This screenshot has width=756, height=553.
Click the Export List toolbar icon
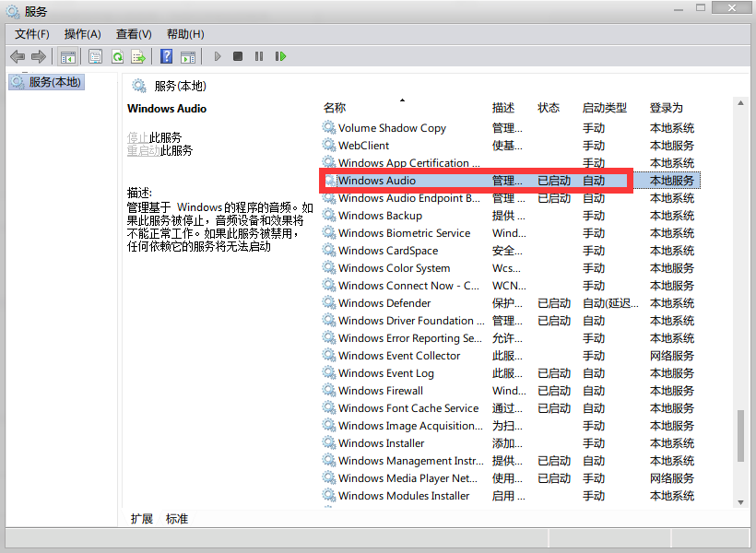point(138,57)
